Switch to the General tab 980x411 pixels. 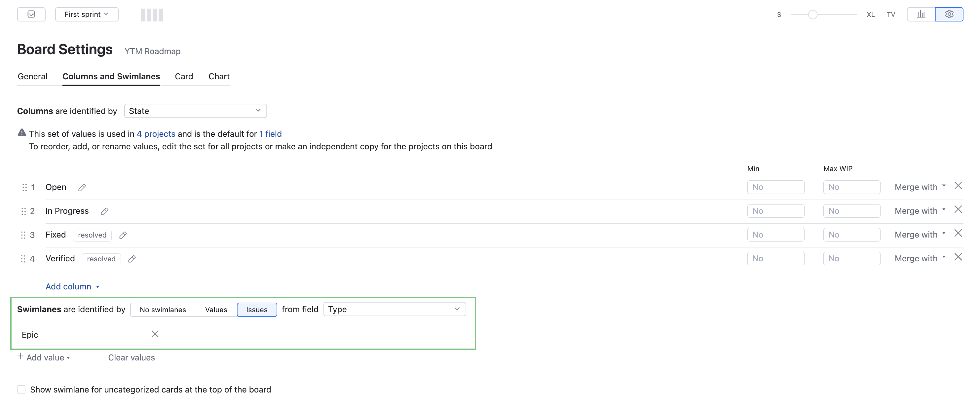[x=33, y=77]
